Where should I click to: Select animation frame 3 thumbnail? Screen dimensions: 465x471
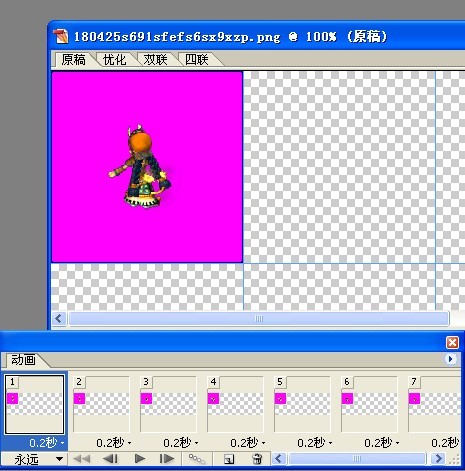click(x=168, y=404)
